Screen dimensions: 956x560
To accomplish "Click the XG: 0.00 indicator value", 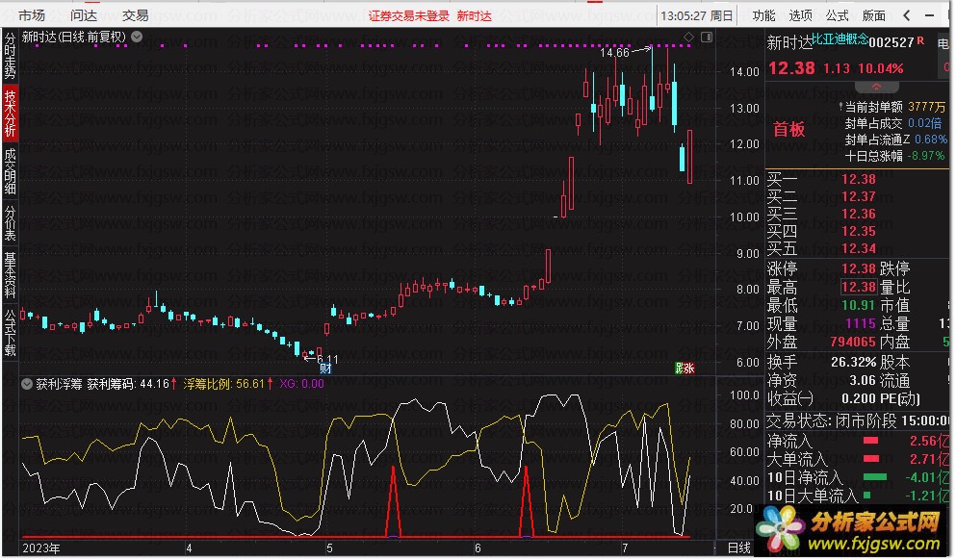I will pyautogui.click(x=301, y=384).
